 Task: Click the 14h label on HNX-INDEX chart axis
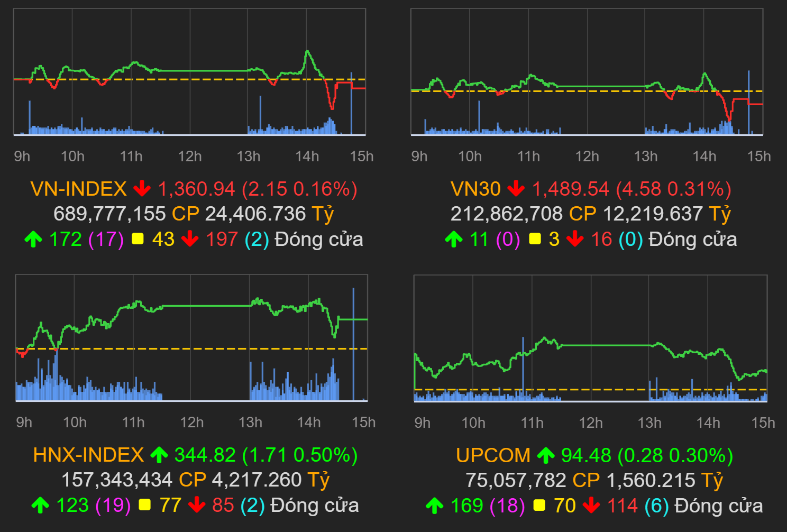click(x=309, y=423)
